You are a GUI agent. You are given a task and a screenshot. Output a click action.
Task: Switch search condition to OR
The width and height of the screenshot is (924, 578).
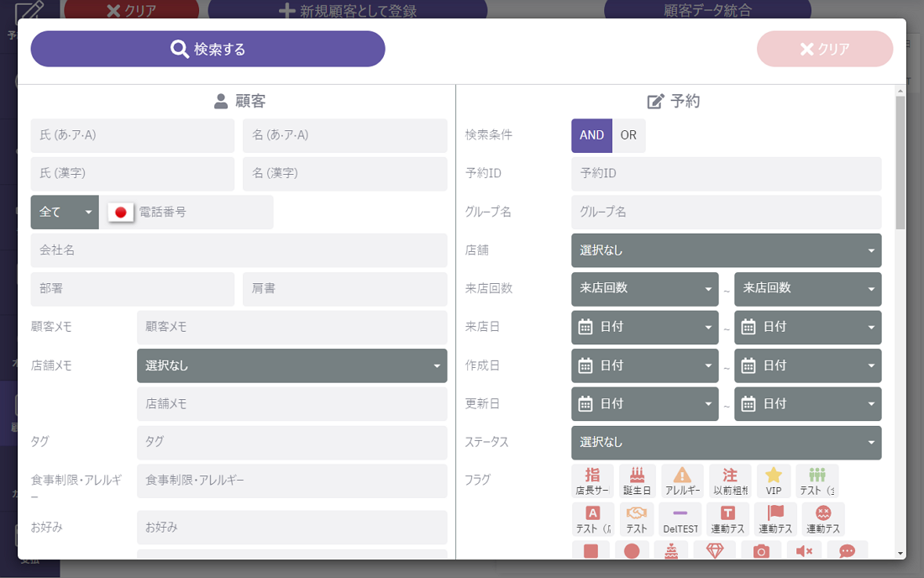click(x=628, y=135)
